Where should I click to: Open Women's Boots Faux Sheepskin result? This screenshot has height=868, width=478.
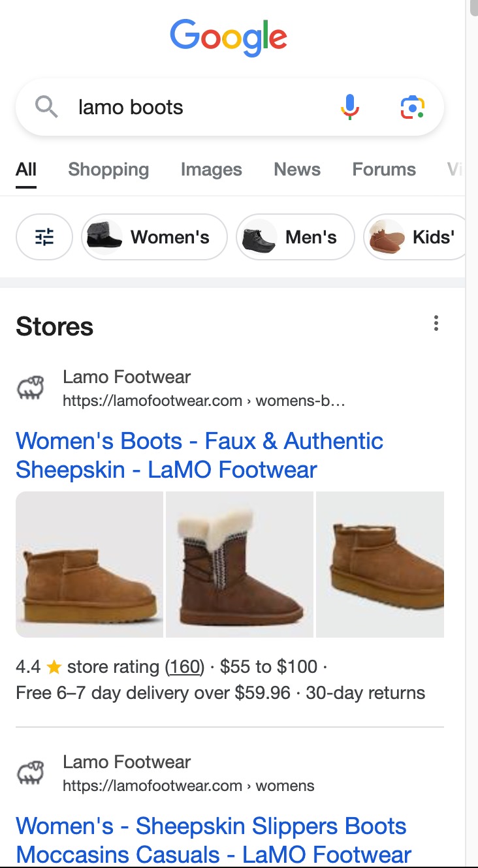point(200,455)
